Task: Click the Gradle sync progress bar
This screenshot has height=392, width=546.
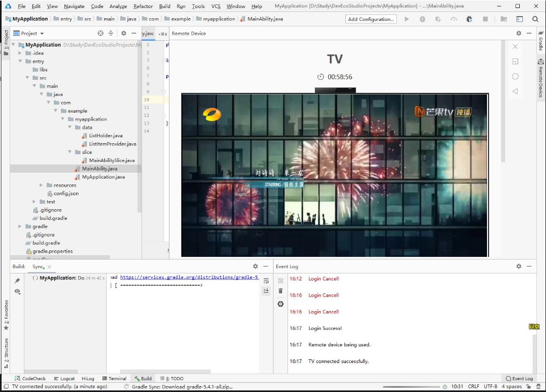Action: tap(411, 387)
